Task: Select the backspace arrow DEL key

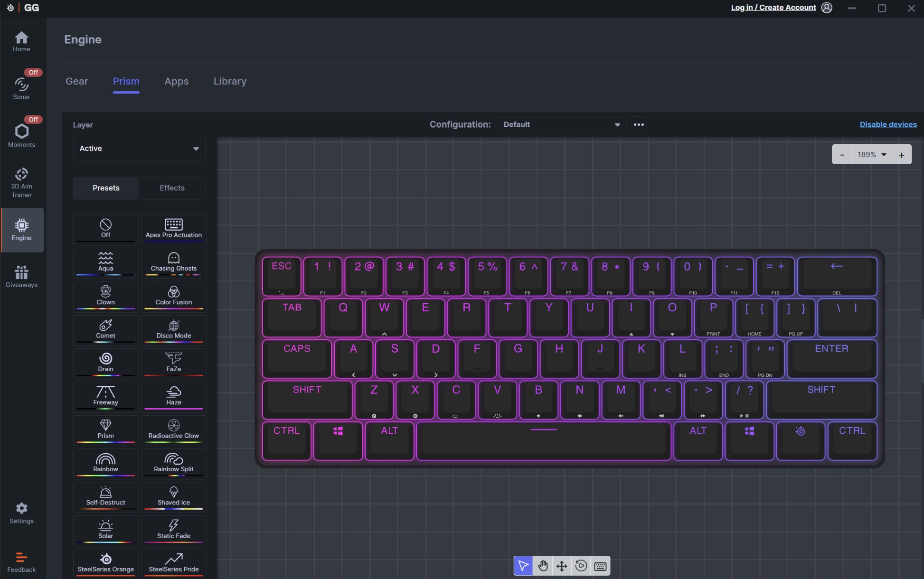Action: (x=837, y=276)
